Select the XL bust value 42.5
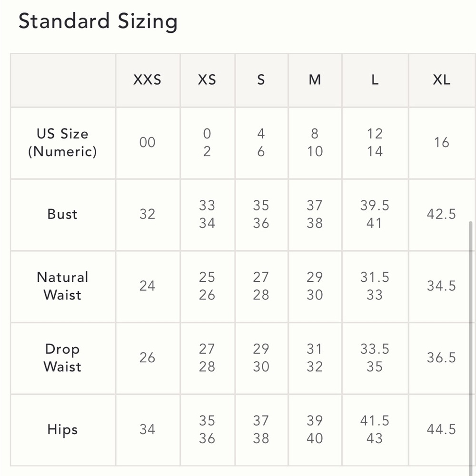476x476 pixels. (x=441, y=214)
